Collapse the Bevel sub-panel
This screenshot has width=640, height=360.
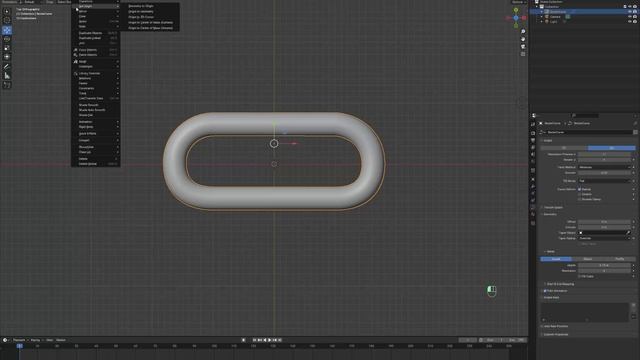point(549,251)
